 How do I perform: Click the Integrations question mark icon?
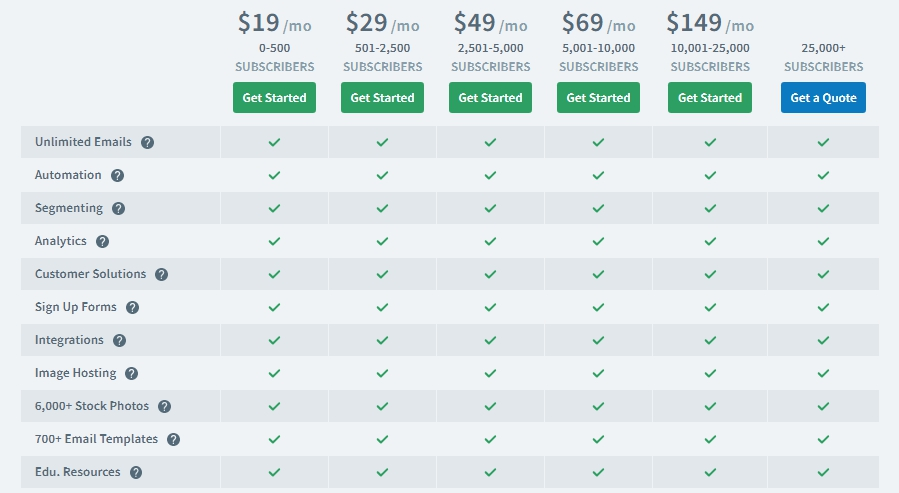(x=120, y=340)
